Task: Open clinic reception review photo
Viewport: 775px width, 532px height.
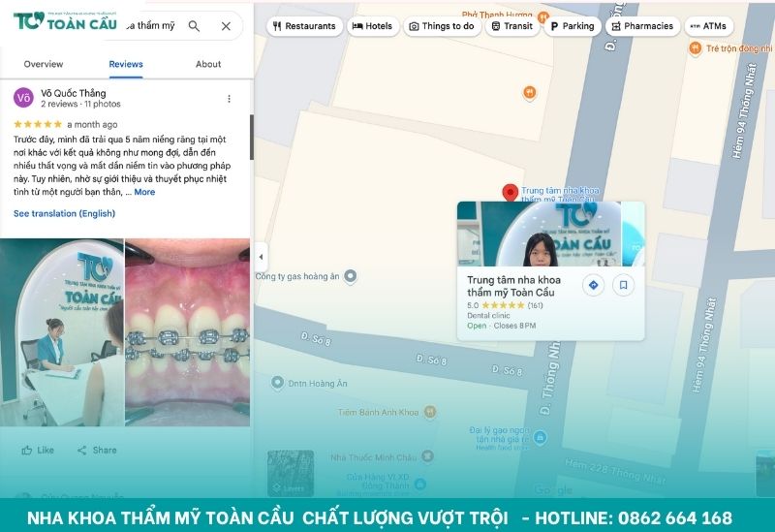Action: point(62,332)
